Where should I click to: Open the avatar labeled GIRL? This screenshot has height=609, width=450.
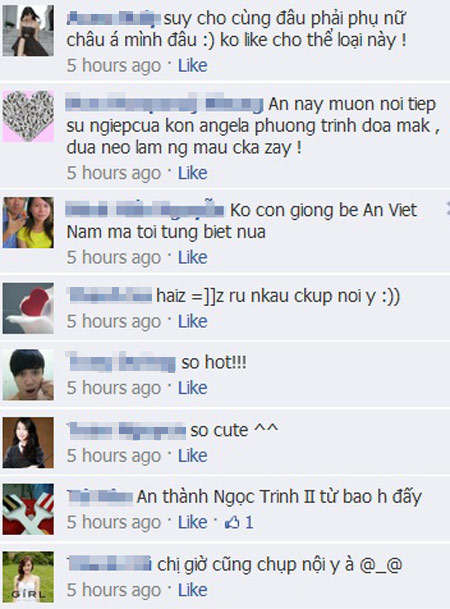28,577
